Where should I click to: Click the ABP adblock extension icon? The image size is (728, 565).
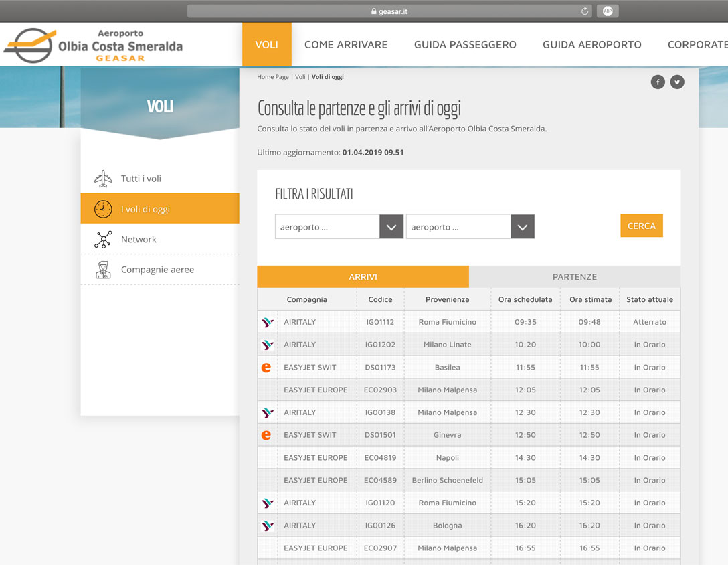[x=608, y=11]
